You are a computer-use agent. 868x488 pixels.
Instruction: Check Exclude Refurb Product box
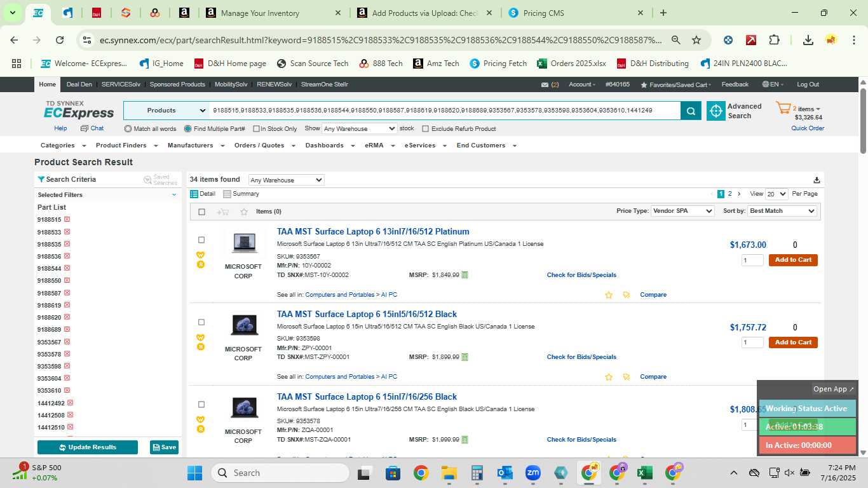click(x=426, y=129)
